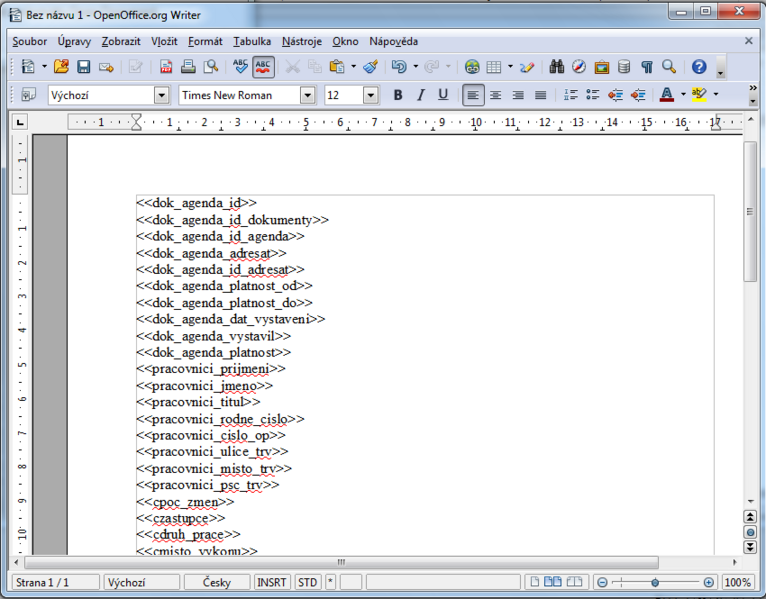Align the text right
The height and width of the screenshot is (599, 766).
(518, 95)
